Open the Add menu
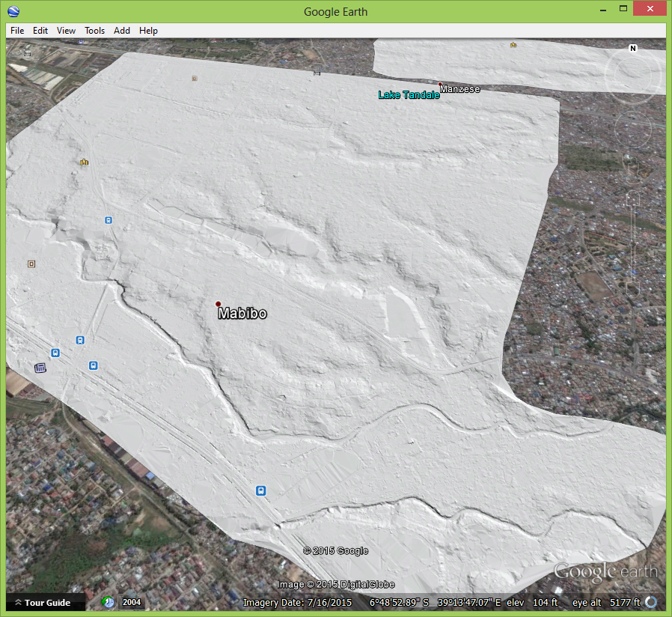 point(122,31)
